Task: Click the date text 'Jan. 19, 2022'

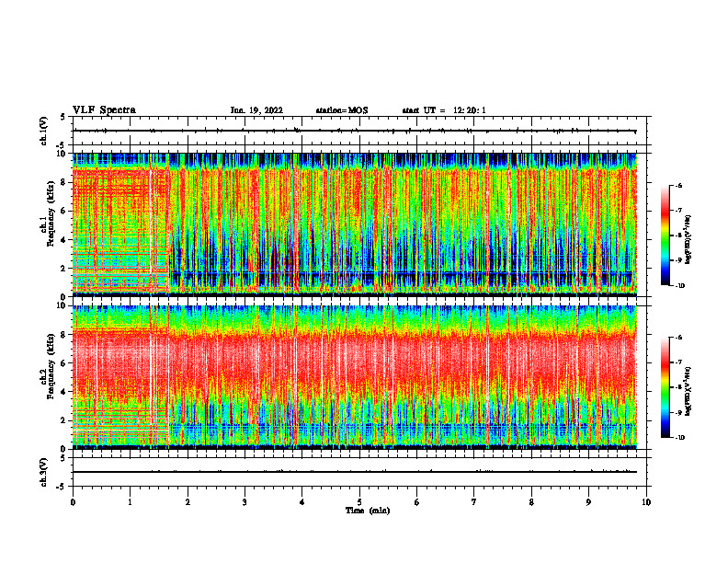Action: tap(256, 110)
